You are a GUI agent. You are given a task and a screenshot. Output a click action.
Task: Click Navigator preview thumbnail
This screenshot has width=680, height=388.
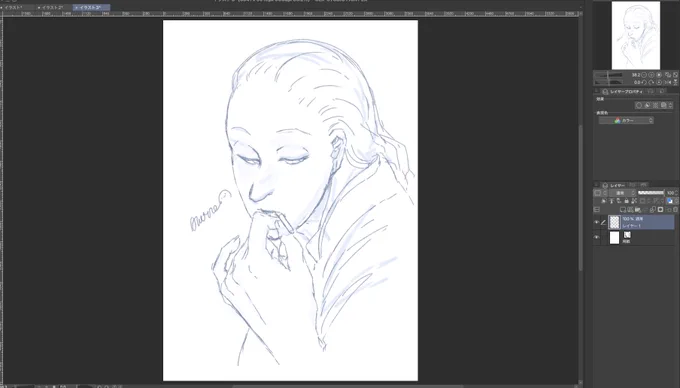click(x=636, y=35)
